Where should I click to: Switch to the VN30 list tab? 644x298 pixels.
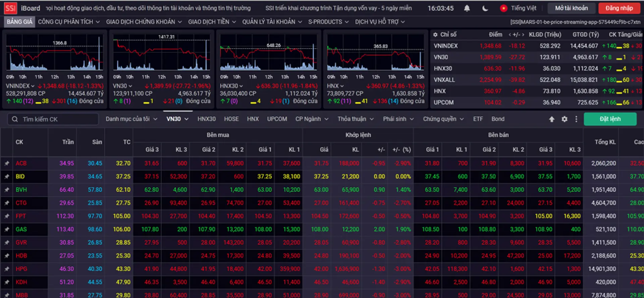177,119
